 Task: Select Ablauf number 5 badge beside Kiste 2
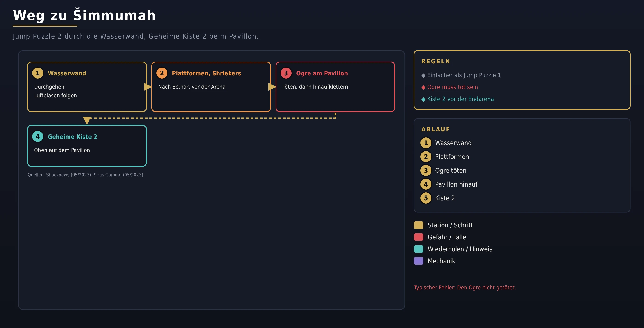[x=426, y=198]
